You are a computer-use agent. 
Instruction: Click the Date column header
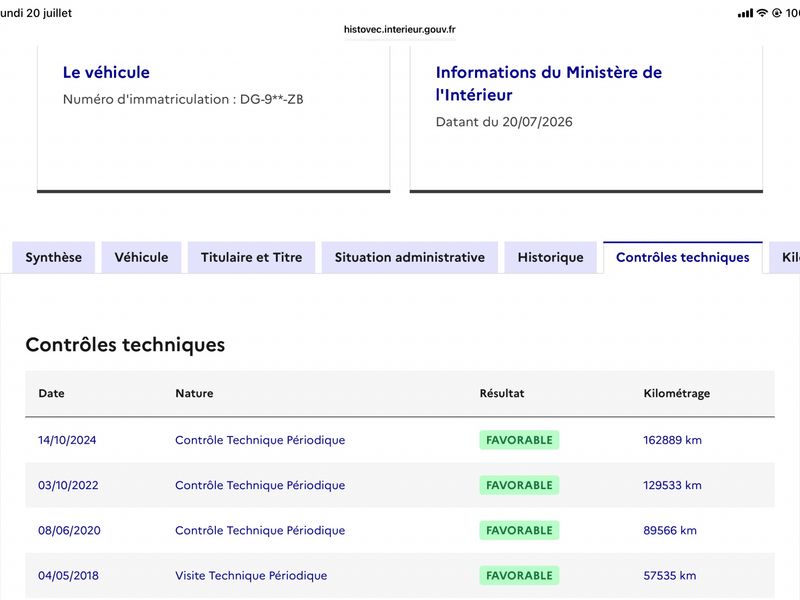[52, 393]
